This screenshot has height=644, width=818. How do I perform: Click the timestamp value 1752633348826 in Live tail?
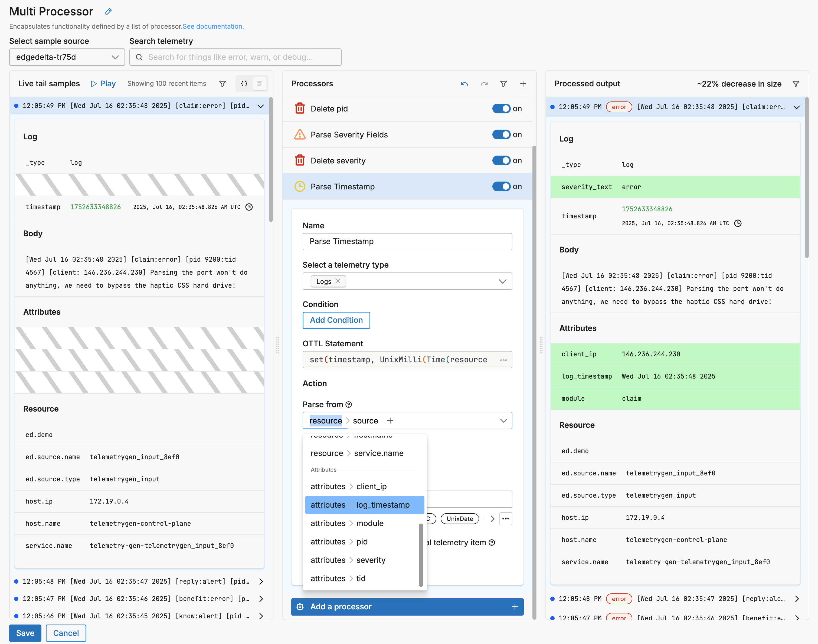(95, 207)
